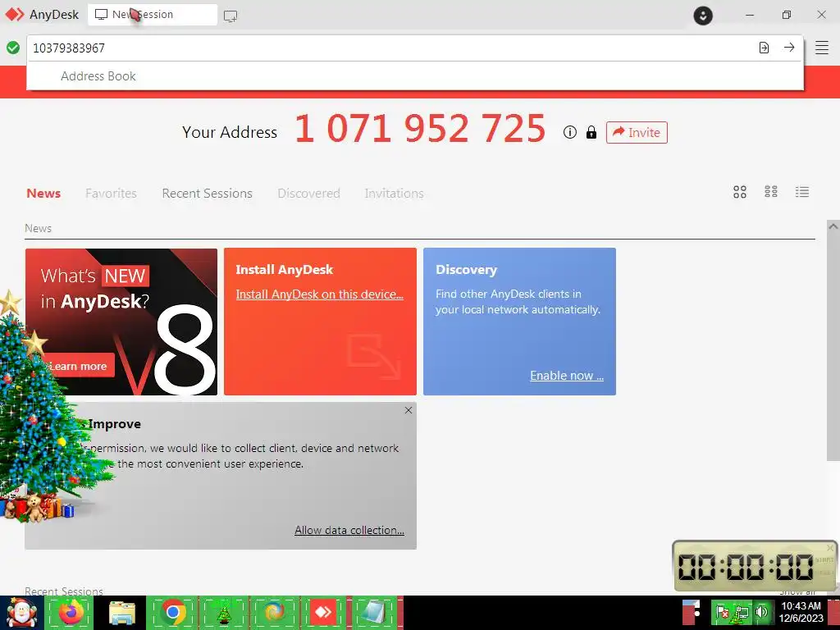Click the Enable now link in Discovery

coord(567,376)
